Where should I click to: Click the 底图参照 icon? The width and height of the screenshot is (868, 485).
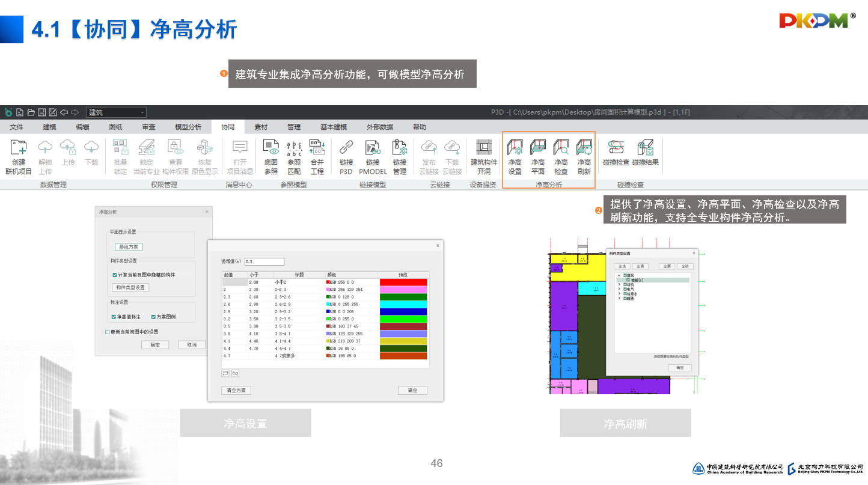point(271,147)
